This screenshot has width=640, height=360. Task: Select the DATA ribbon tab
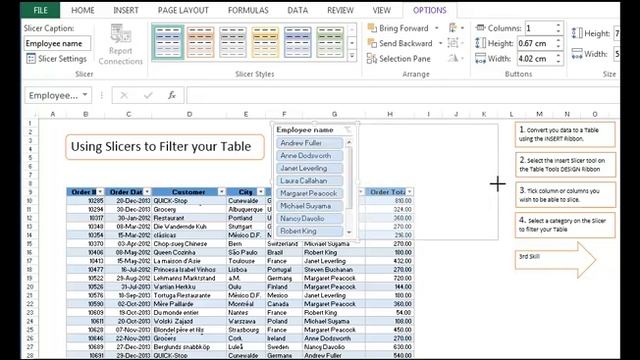(x=298, y=11)
